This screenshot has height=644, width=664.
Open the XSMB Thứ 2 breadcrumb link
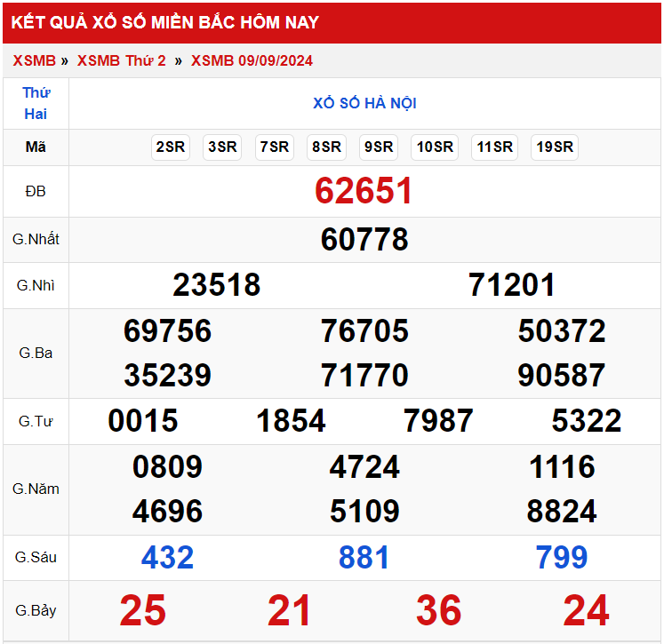click(x=121, y=60)
